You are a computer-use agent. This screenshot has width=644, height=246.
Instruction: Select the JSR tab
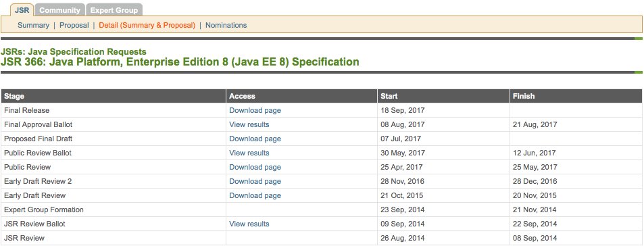[22, 10]
